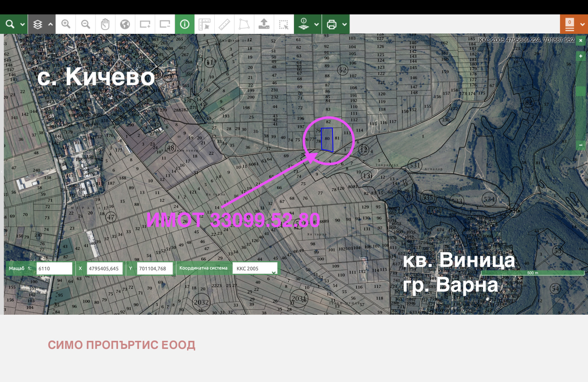Choose the rectangle selection tool
Viewport: 588px width, 382px height.
click(284, 24)
